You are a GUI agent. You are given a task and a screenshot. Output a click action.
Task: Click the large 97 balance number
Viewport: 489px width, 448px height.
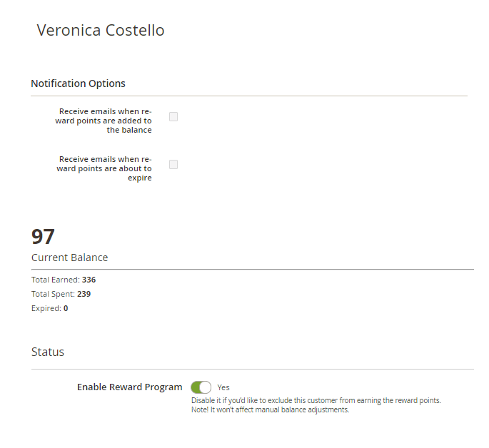43,236
